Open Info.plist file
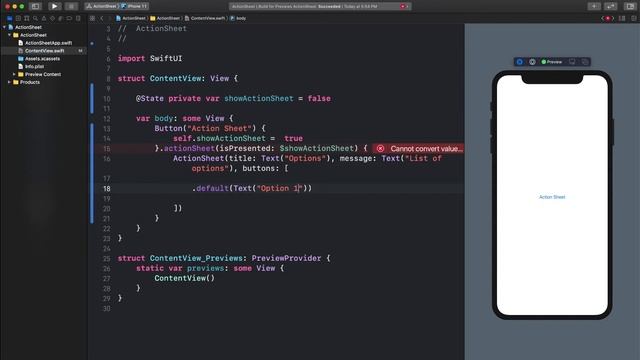The image size is (640, 360). (x=34, y=67)
